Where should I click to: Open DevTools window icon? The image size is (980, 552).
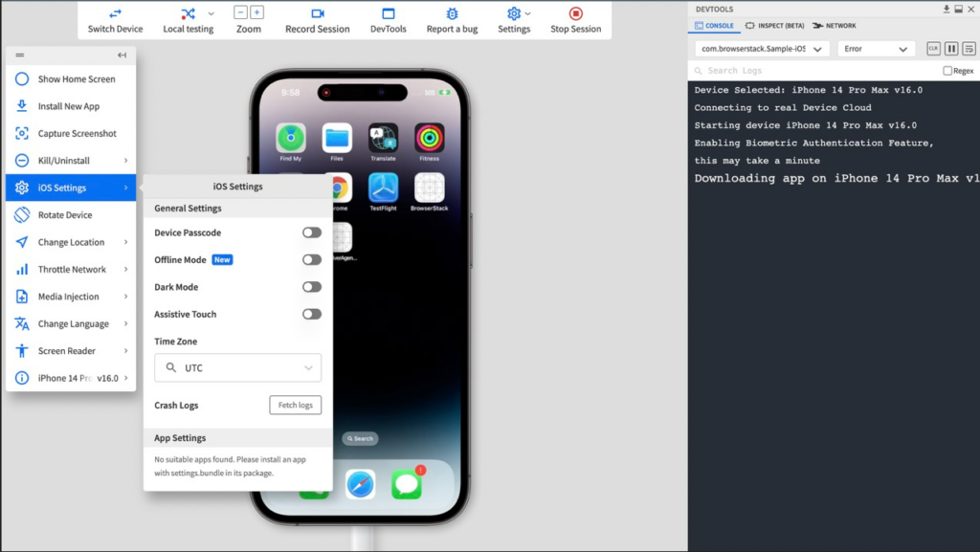(389, 13)
